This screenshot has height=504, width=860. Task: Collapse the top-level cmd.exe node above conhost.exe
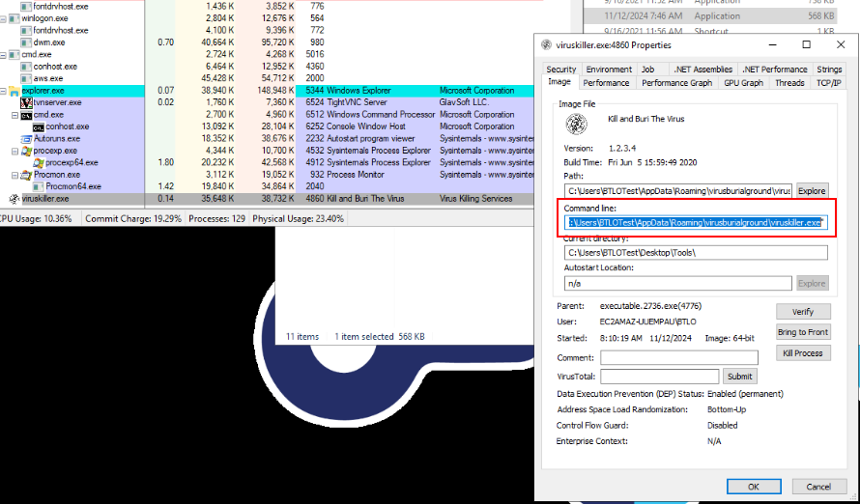point(3,55)
